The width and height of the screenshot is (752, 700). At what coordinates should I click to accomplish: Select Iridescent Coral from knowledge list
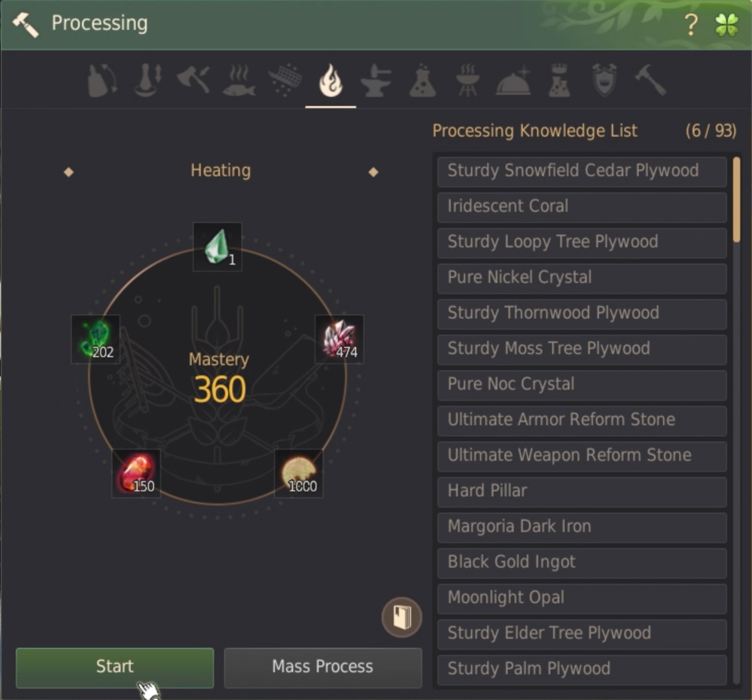point(582,207)
